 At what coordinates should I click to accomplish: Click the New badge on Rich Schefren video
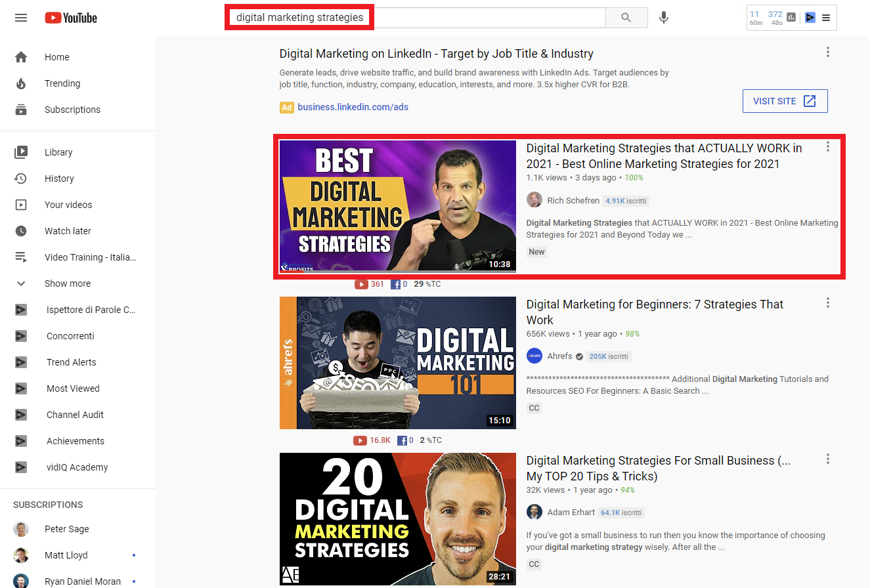point(537,252)
